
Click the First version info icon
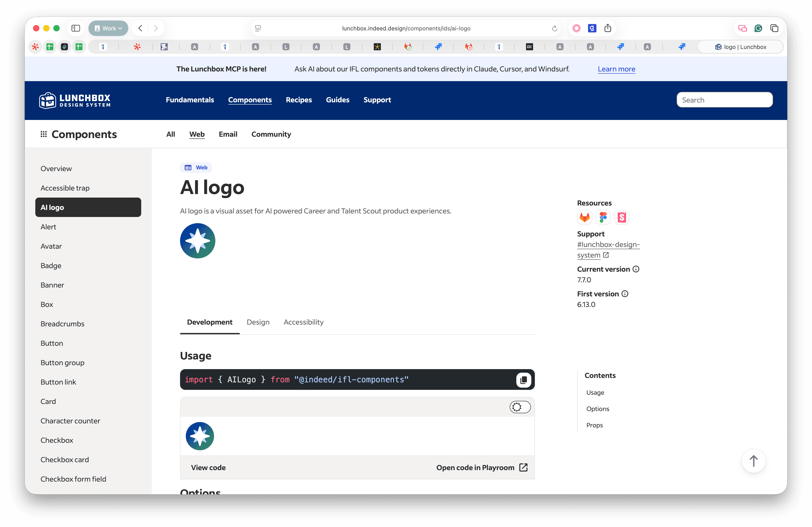pos(625,294)
